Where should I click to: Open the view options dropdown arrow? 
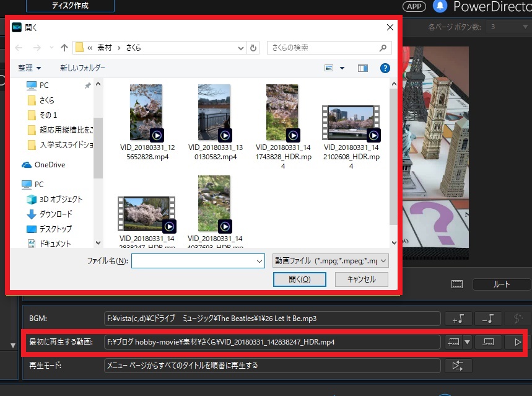pyautogui.click(x=342, y=68)
